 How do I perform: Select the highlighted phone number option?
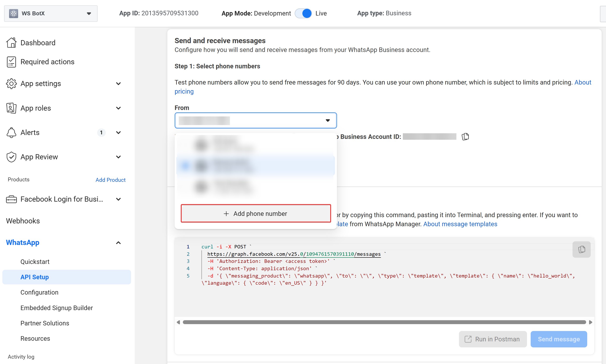tap(256, 166)
